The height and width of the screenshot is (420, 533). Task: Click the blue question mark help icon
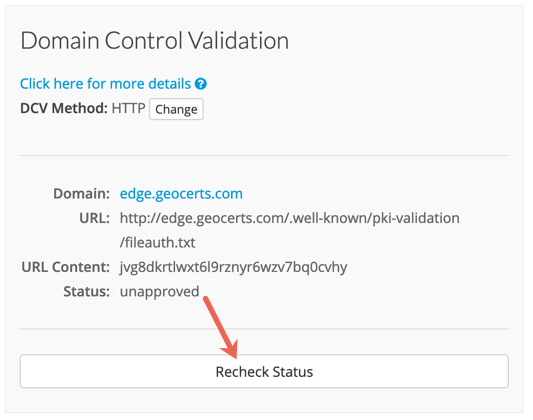(x=201, y=84)
